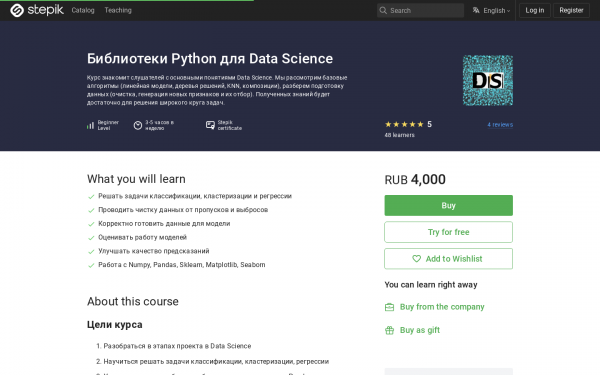Click the five-star rating
600x375 pixels.
[x=404, y=124]
